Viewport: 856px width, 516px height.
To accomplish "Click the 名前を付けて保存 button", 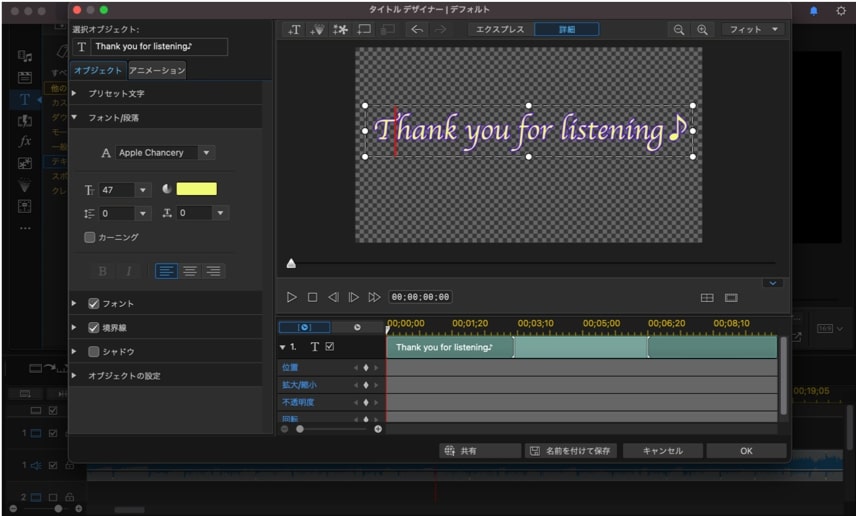I will pos(570,451).
